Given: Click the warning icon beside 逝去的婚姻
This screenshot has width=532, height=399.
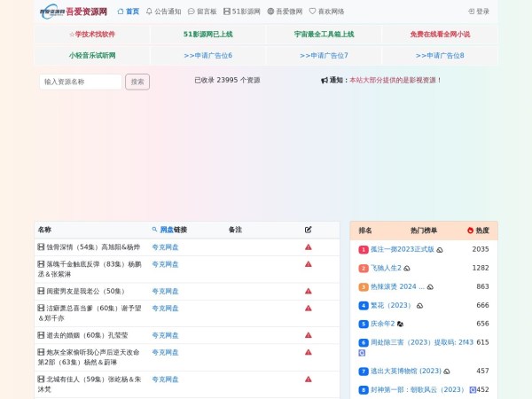Looking at the screenshot, I should click(308, 335).
